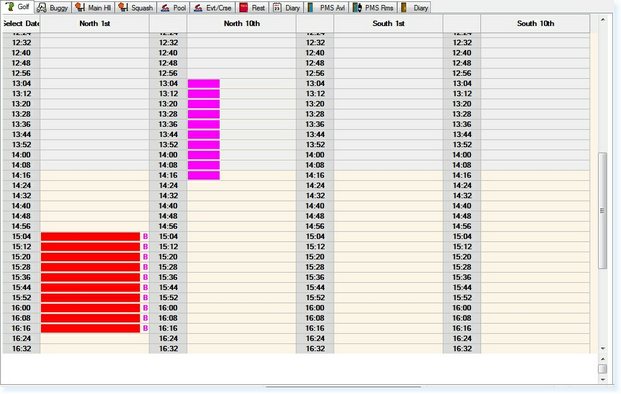Click the horizontal scrollbar at window bottom
Screen dimensions: 621x394
343,387
